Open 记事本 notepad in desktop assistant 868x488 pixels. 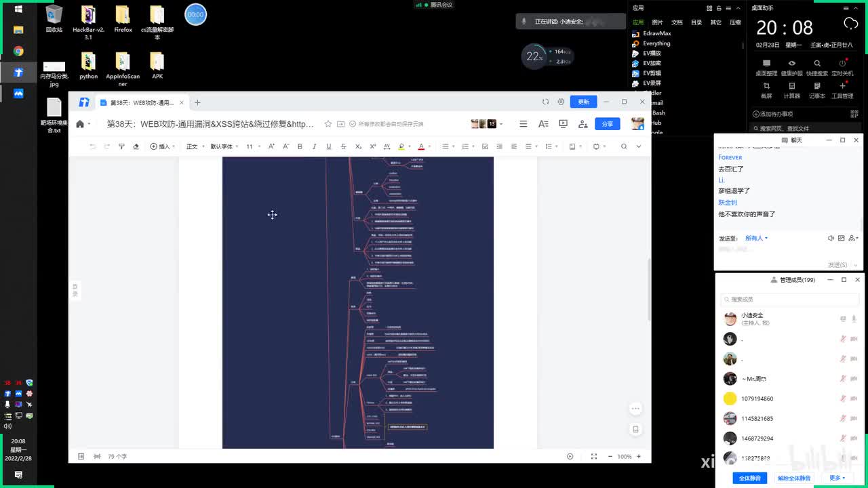(x=817, y=89)
